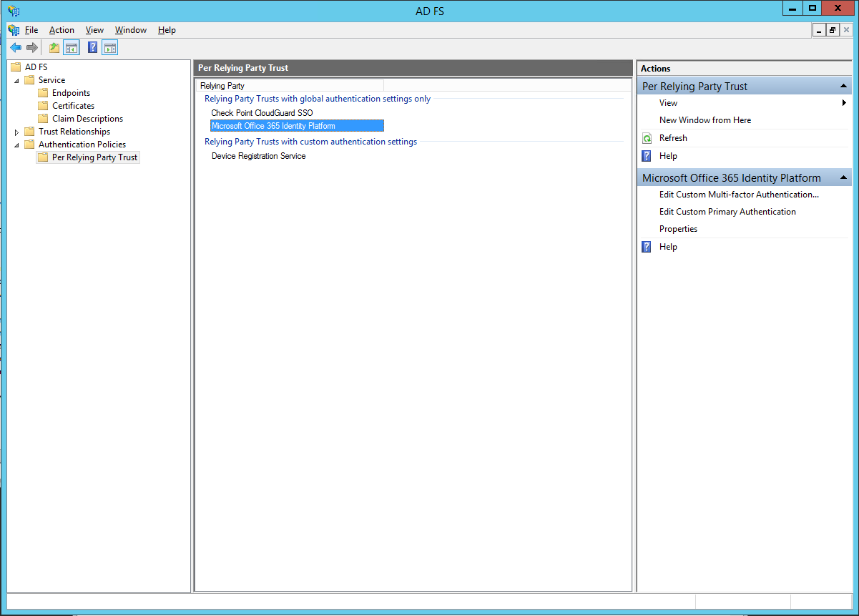Click the Service folder icon

[x=29, y=80]
